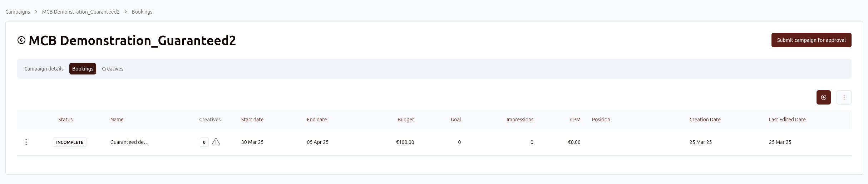Sort by the Budget column header

[x=406, y=120]
